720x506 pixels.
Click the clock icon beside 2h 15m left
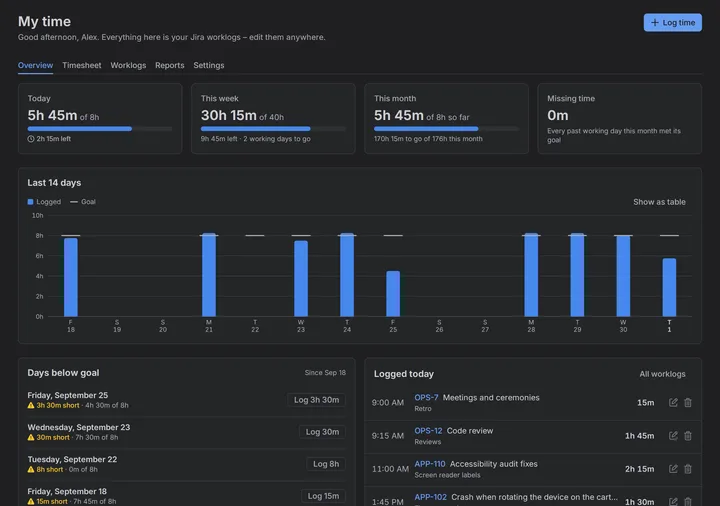(x=31, y=139)
